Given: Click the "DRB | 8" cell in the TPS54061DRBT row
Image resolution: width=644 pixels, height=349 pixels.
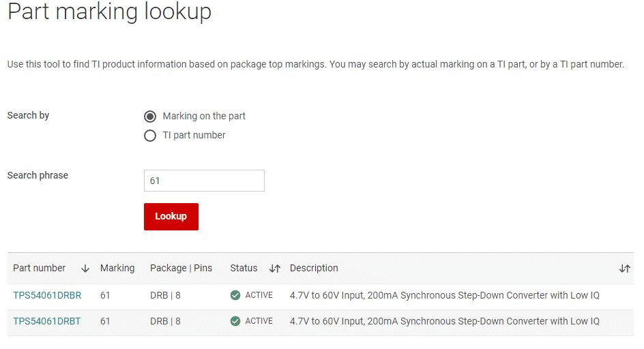Looking at the screenshot, I should point(165,321).
